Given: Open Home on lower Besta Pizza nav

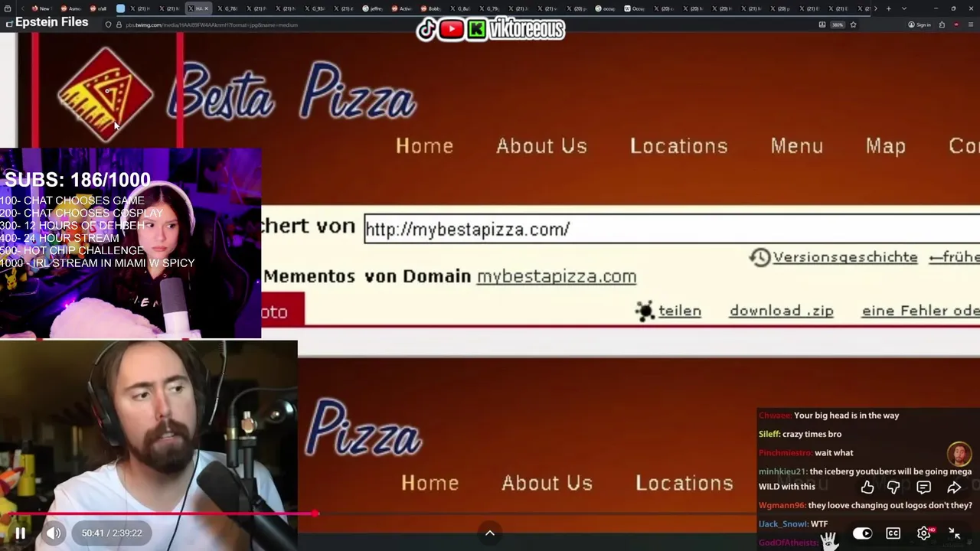Looking at the screenshot, I should (x=430, y=483).
